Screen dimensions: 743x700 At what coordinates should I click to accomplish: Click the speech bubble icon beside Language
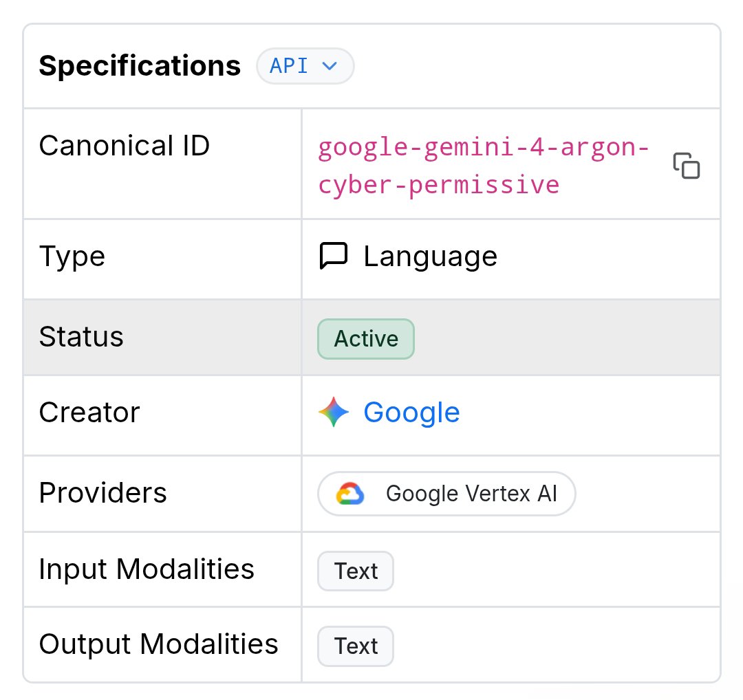[334, 256]
